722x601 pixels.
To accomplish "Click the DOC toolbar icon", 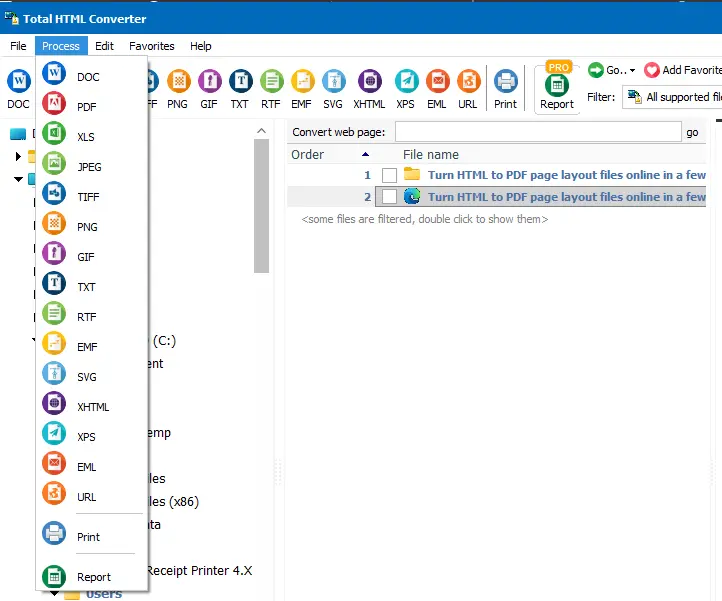I will click(18, 89).
